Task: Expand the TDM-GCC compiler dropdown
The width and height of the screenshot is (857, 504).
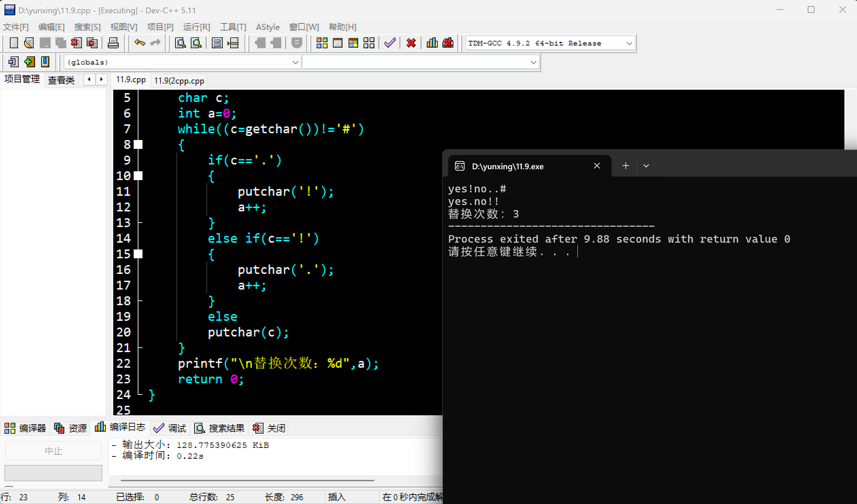Action: tap(629, 43)
